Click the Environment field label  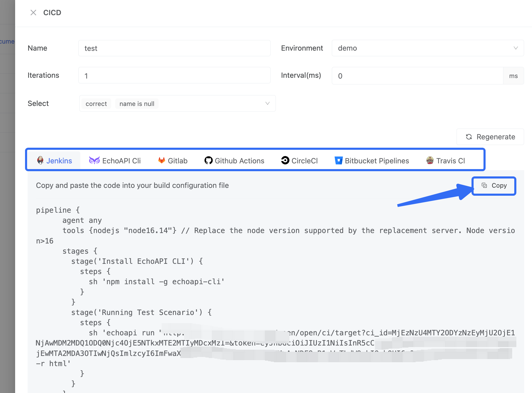coord(302,48)
